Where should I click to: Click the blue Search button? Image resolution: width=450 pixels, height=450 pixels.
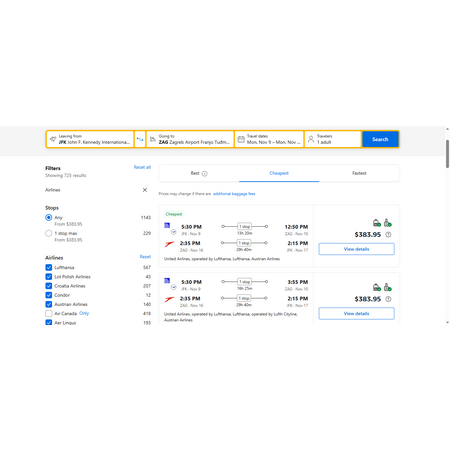click(x=380, y=139)
